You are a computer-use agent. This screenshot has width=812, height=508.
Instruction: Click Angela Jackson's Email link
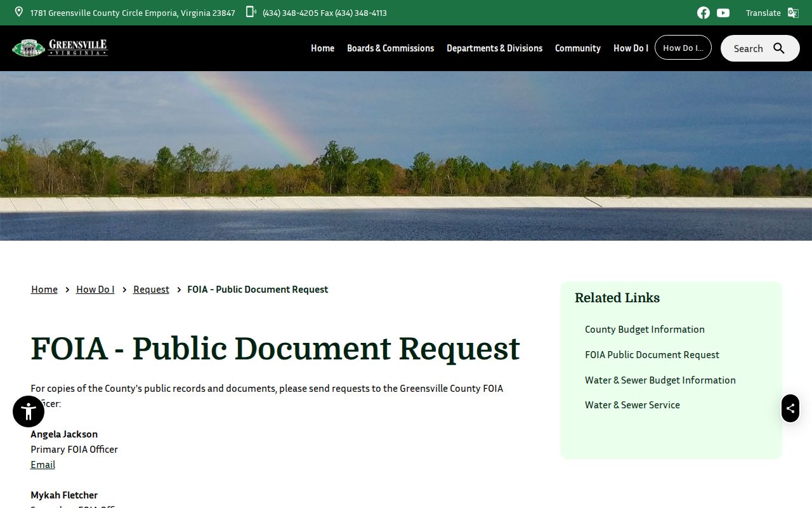coord(43,465)
